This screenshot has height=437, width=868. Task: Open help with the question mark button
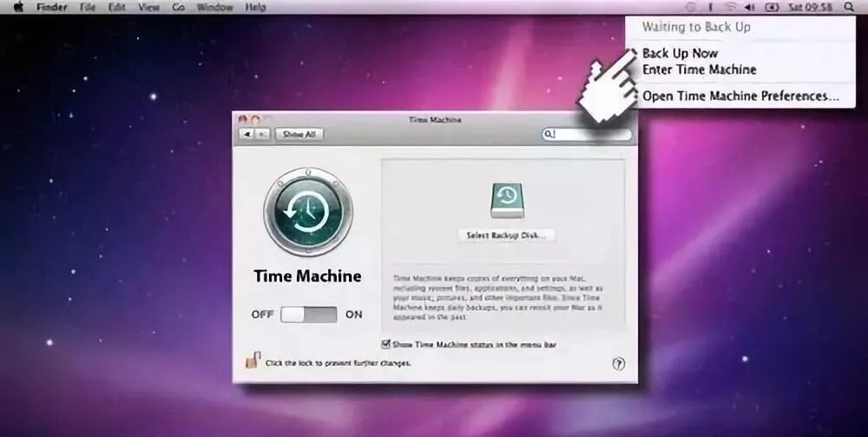pyautogui.click(x=618, y=364)
